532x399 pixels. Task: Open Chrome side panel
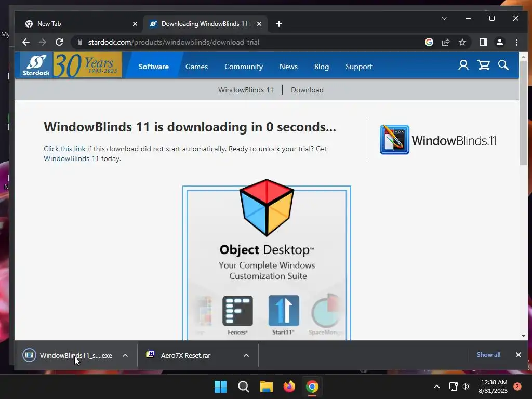pos(483,42)
